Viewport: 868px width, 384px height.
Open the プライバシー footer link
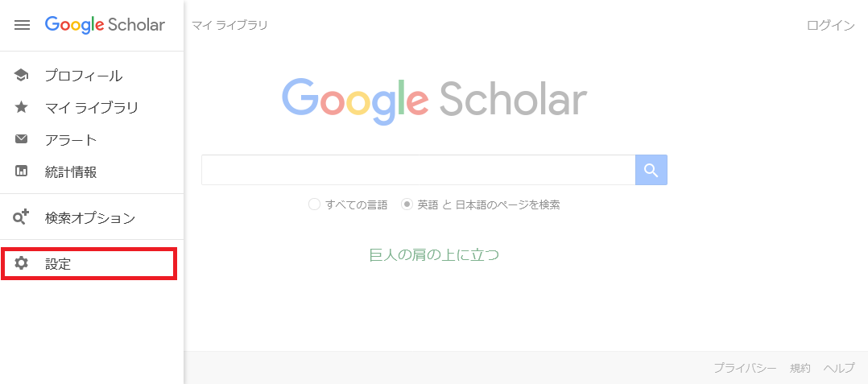[x=745, y=368]
